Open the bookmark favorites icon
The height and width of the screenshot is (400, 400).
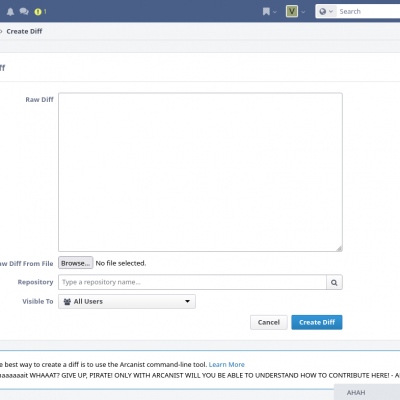(x=266, y=12)
